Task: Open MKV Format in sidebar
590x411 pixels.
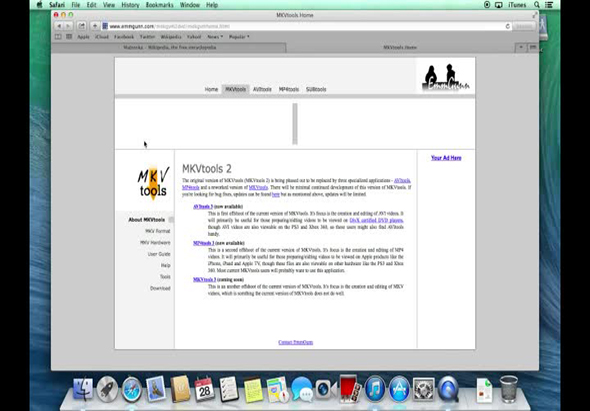Action: pyautogui.click(x=158, y=231)
